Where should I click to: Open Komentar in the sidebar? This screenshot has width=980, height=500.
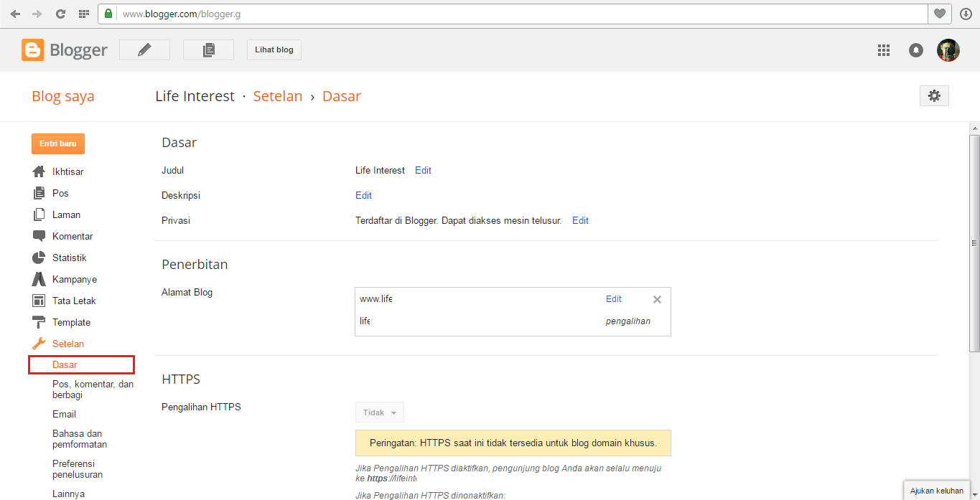pyautogui.click(x=73, y=236)
